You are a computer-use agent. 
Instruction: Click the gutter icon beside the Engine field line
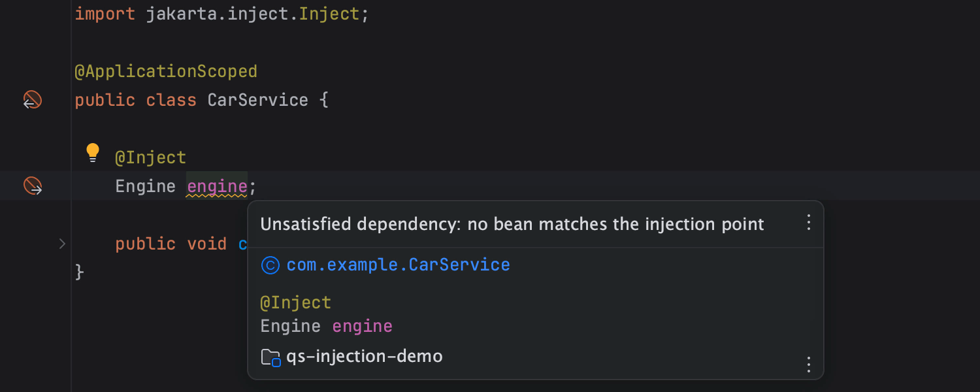tap(33, 186)
